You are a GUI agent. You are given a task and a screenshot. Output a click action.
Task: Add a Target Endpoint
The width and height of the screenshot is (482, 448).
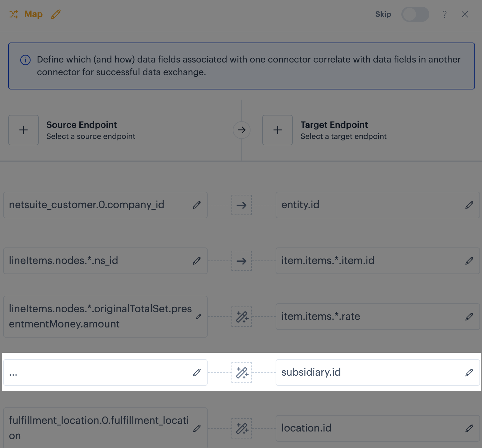click(278, 130)
